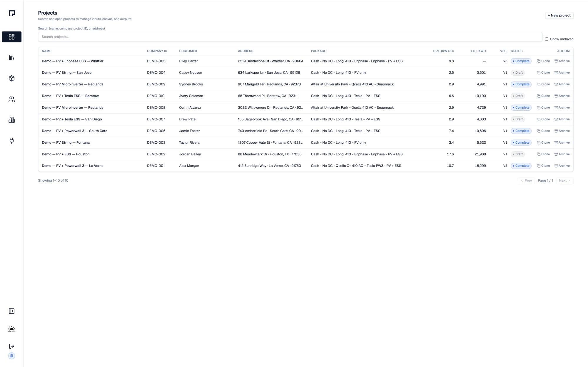Select customer Avery Coleman cell
Image resolution: width=588 pixels, height=367 pixels.
[191, 96]
